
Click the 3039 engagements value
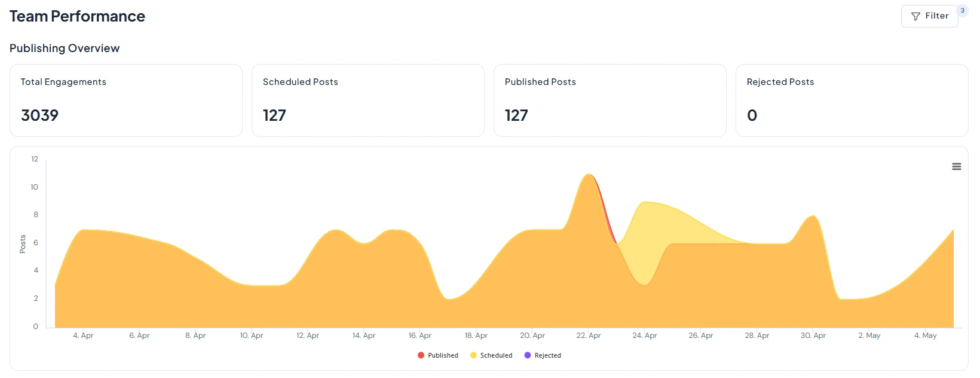(x=39, y=115)
